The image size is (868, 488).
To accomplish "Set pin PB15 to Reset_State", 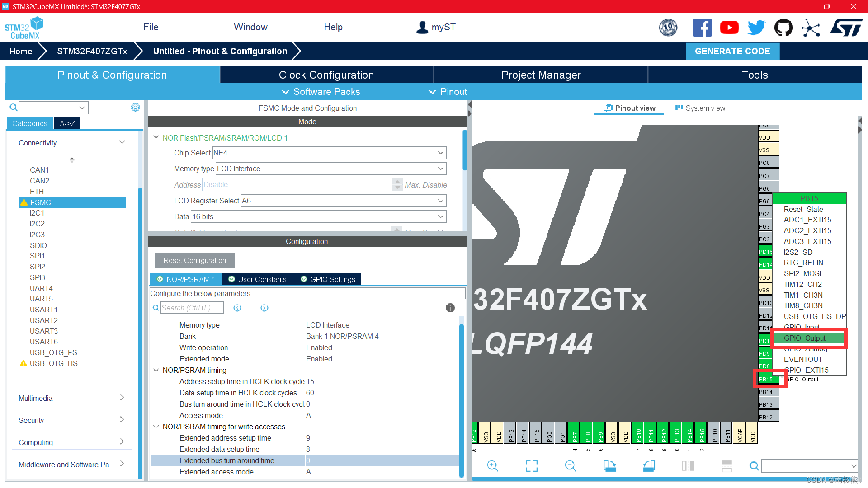I will (x=803, y=209).
